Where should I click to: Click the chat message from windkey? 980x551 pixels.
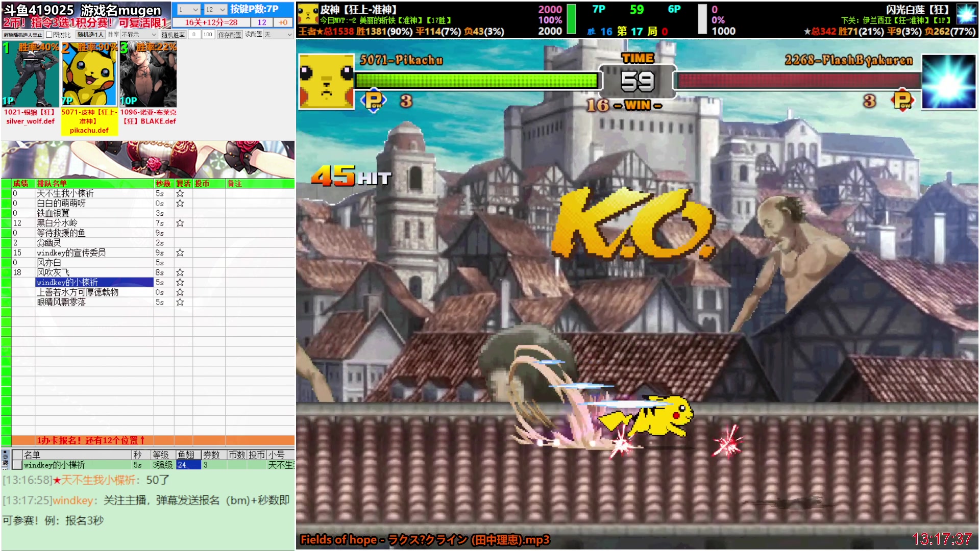[146, 510]
